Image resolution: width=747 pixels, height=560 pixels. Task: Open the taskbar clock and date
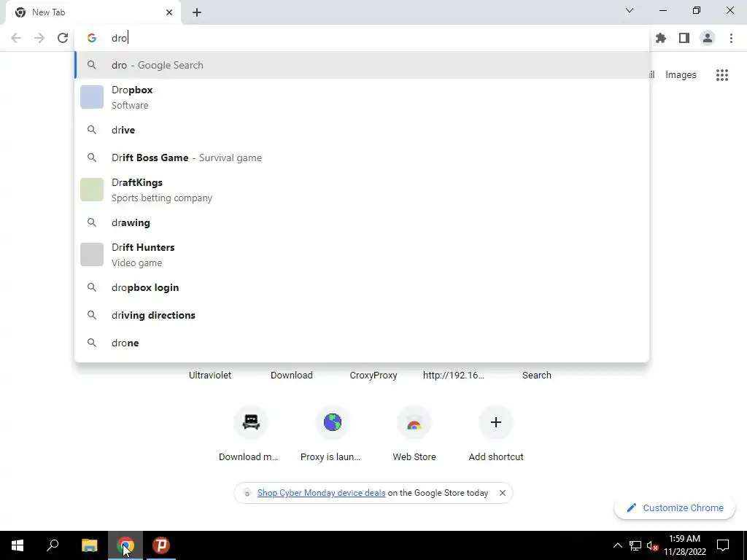[x=684, y=545]
